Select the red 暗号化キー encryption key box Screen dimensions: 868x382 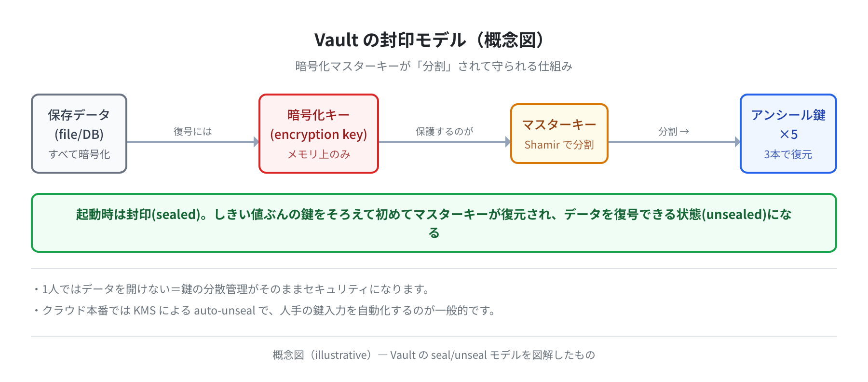[319, 134]
